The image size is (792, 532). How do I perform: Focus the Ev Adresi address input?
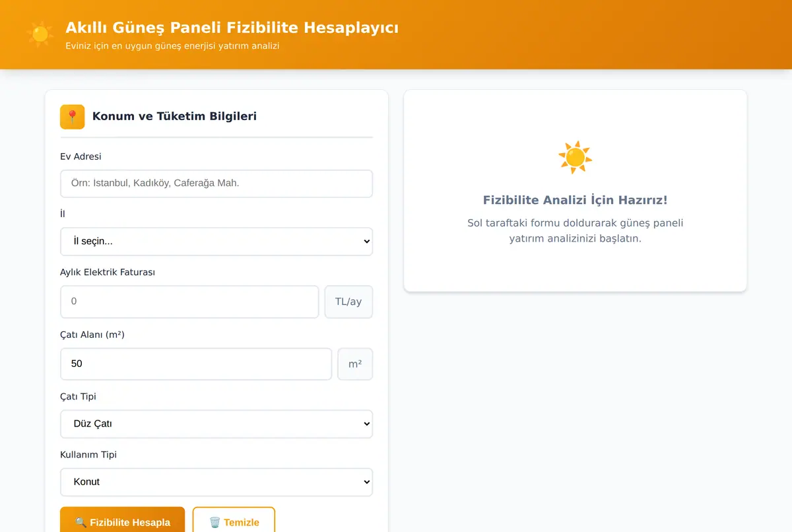pos(216,183)
